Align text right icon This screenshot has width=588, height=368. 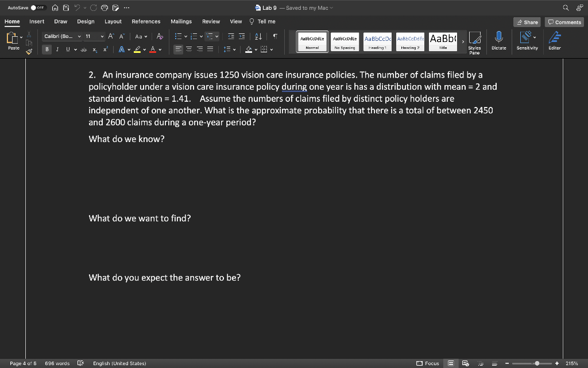(x=200, y=49)
